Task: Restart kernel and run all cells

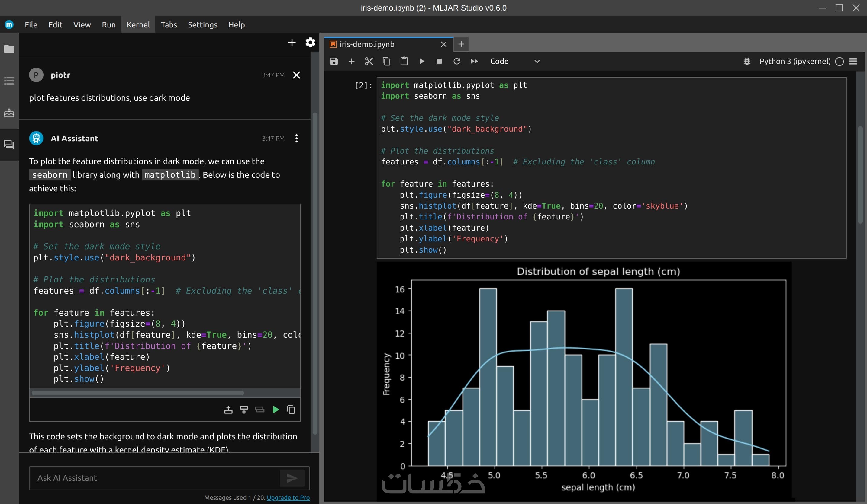Action: 474,61
